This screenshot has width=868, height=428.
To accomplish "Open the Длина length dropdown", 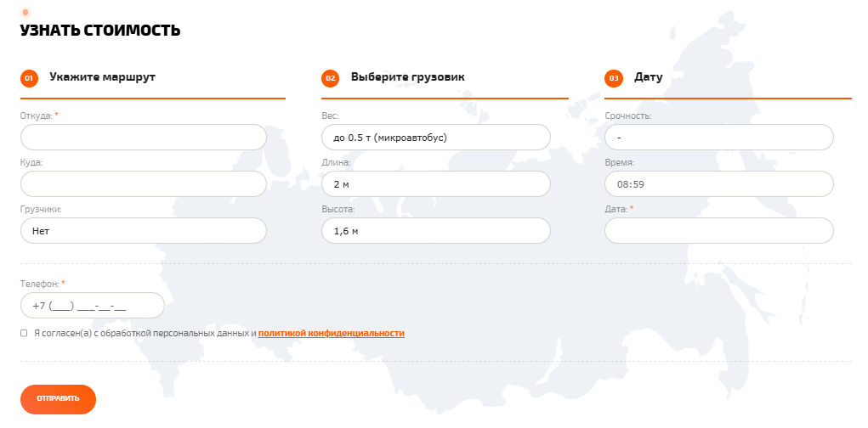I will click(436, 183).
